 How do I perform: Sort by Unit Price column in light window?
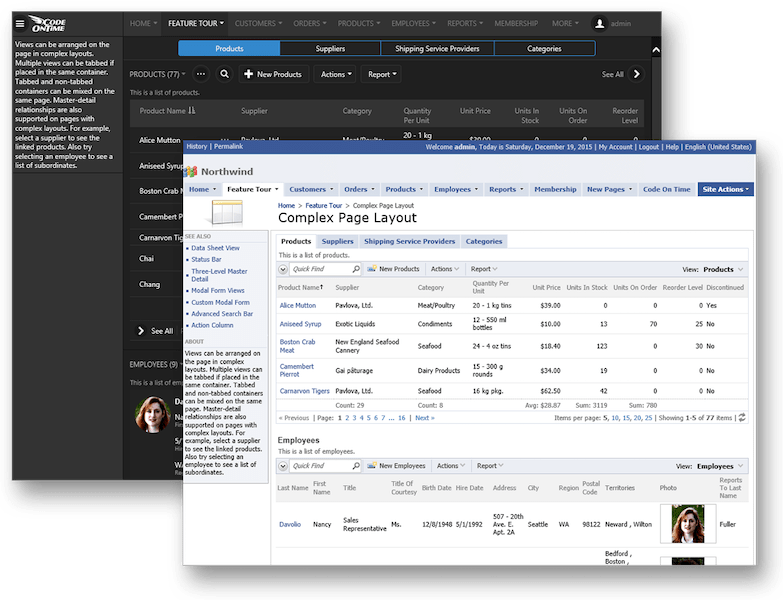(546, 288)
